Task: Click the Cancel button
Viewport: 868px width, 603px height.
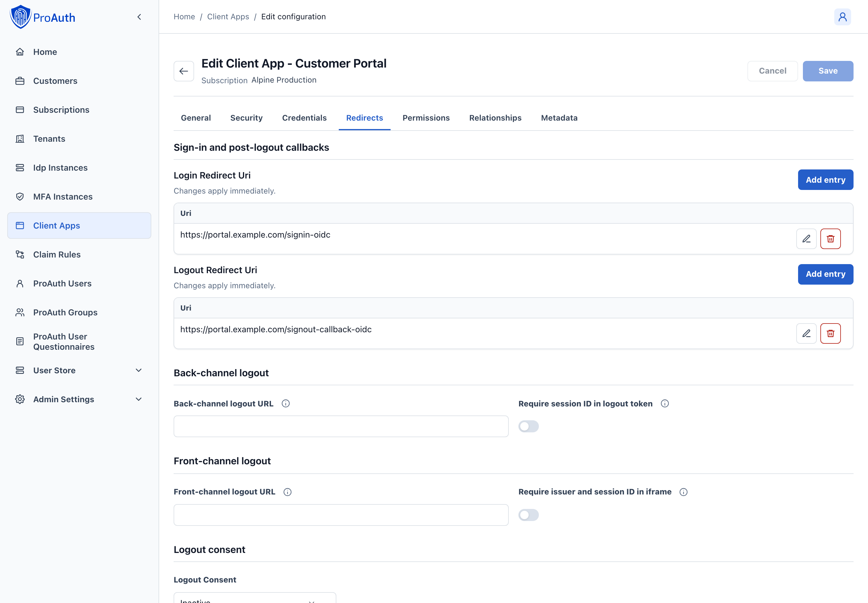Action: point(772,71)
